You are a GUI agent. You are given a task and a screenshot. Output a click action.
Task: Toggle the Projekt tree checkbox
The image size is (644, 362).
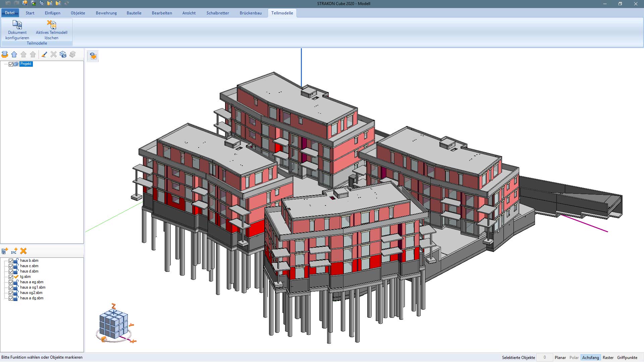tap(11, 64)
